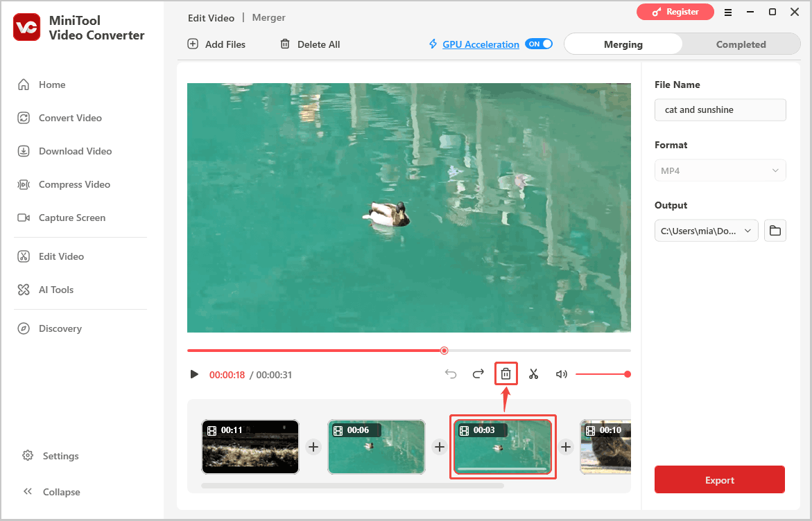Open AI Tools section
The height and width of the screenshot is (521, 812).
46,290
